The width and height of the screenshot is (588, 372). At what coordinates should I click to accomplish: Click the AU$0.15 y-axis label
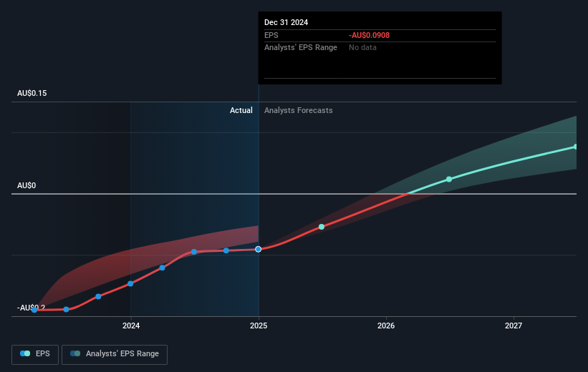pyautogui.click(x=32, y=93)
